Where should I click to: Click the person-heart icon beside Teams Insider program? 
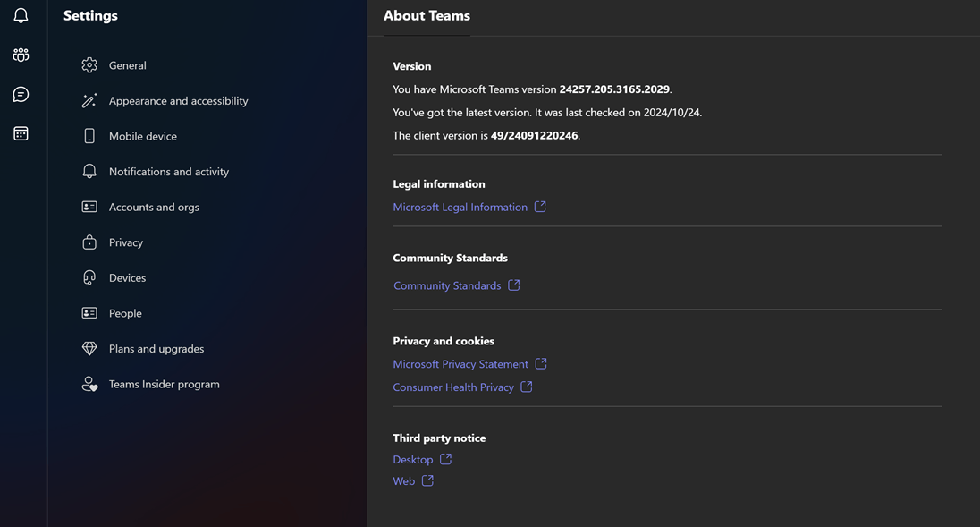[x=89, y=384]
